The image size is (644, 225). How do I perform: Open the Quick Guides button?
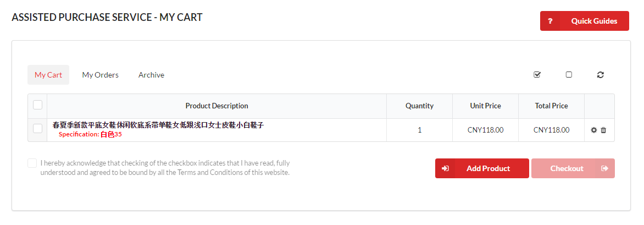[x=585, y=21]
